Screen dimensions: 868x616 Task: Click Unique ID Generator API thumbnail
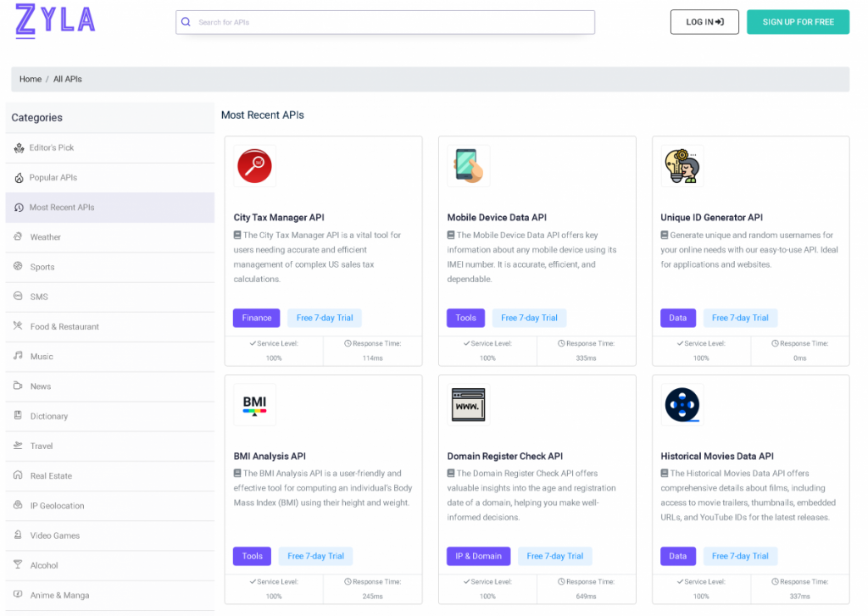click(682, 166)
